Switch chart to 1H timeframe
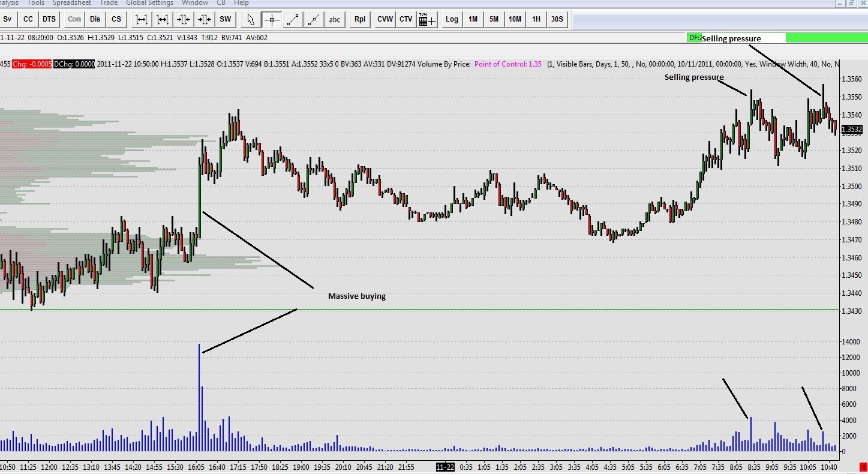This screenshot has height=474, width=868. 536,19
